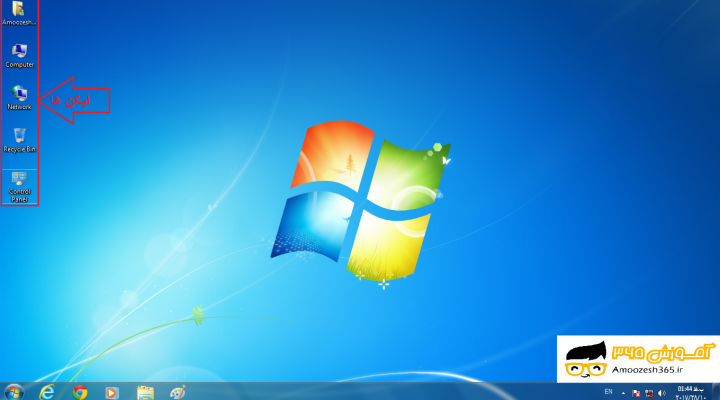720x400 pixels.
Task: Open Paint from the taskbar
Action: pos(178,393)
